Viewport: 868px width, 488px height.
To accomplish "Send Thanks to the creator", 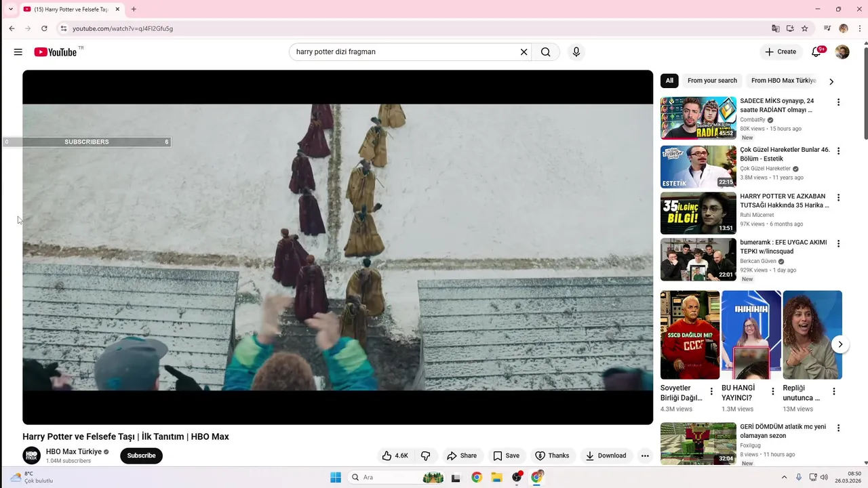I will [552, 455].
